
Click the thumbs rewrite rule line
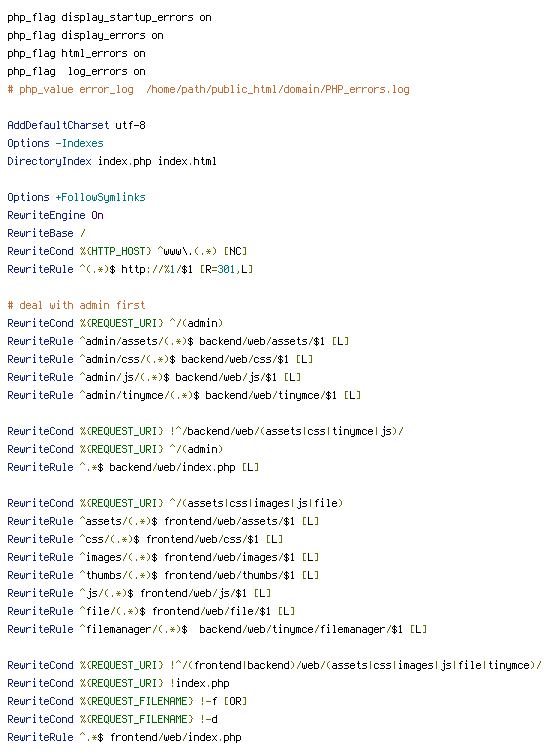click(163, 575)
